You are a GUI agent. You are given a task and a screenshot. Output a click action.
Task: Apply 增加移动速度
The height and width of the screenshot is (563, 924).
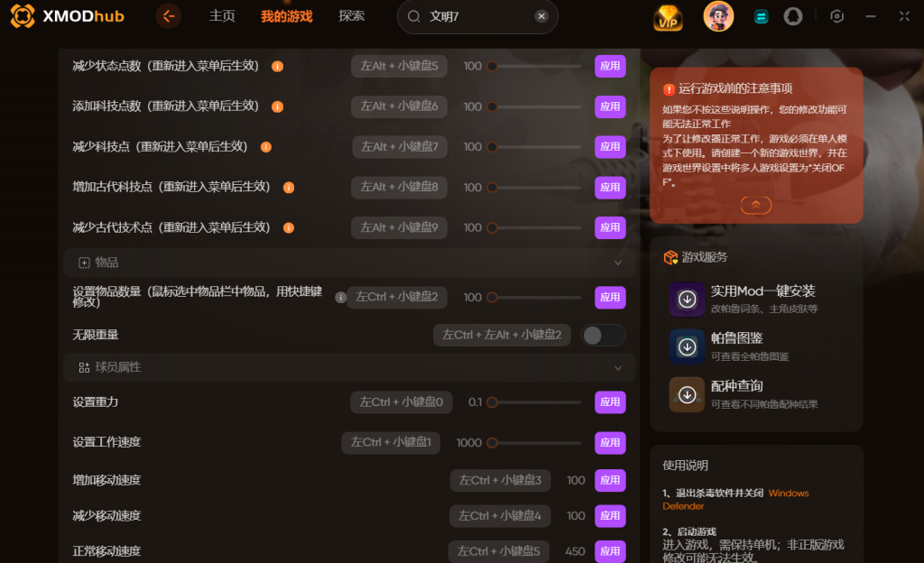[610, 481]
